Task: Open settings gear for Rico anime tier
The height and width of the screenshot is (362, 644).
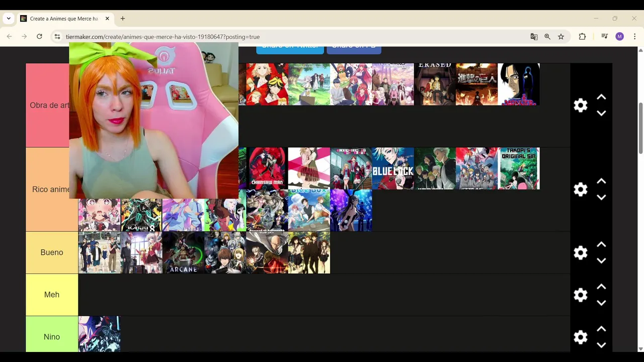Action: click(x=581, y=189)
